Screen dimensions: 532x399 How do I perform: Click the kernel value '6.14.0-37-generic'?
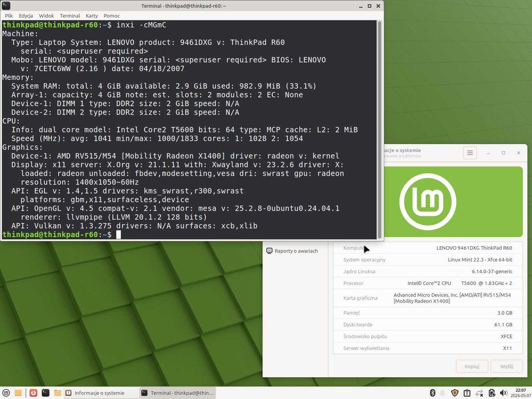(492, 271)
